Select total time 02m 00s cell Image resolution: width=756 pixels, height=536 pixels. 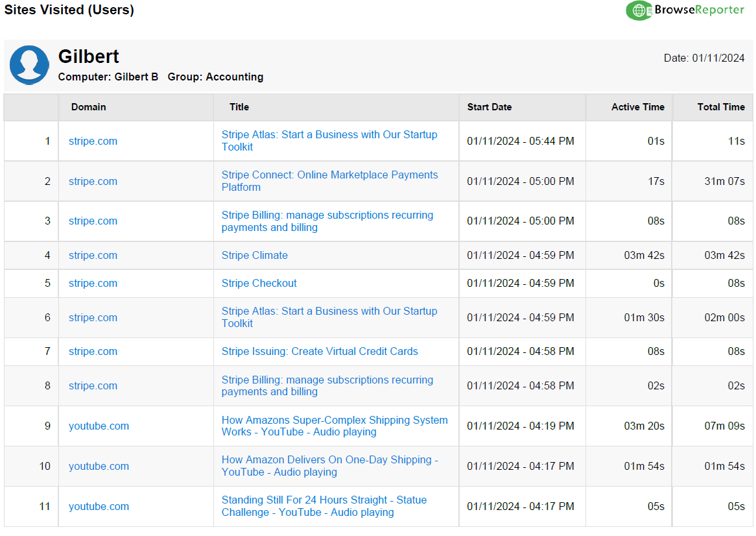pyautogui.click(x=725, y=317)
